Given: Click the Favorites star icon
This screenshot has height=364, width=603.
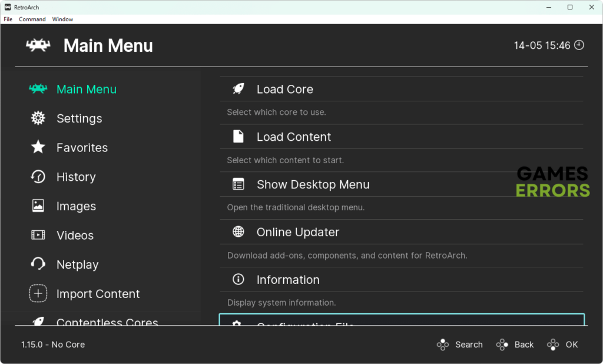Looking at the screenshot, I should pos(38,147).
